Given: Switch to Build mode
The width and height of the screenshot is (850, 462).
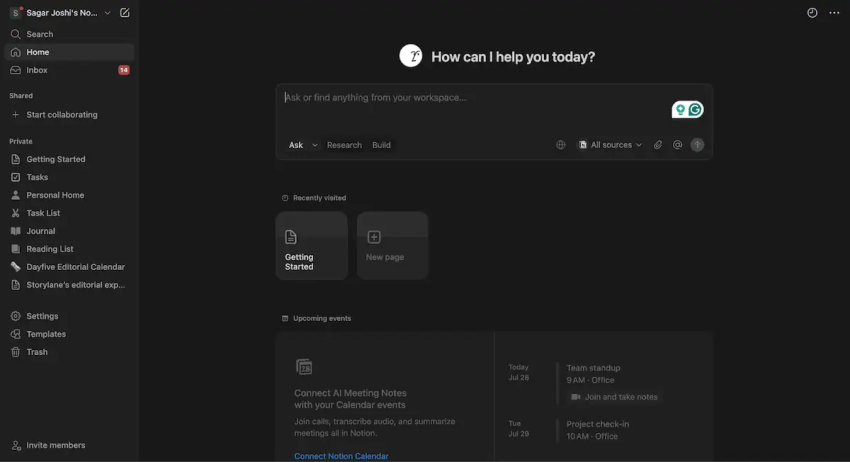Looking at the screenshot, I should (381, 145).
